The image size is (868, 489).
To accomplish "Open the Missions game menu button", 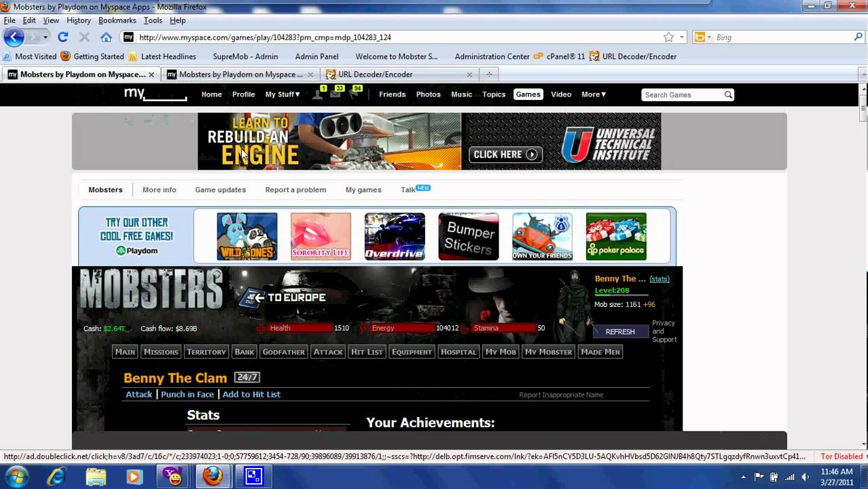I will pyautogui.click(x=161, y=352).
